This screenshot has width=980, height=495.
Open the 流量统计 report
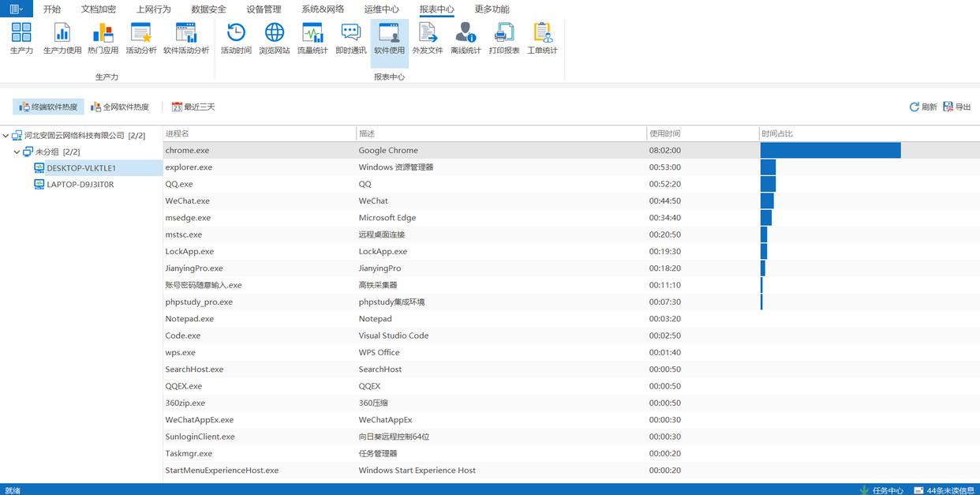coord(312,38)
